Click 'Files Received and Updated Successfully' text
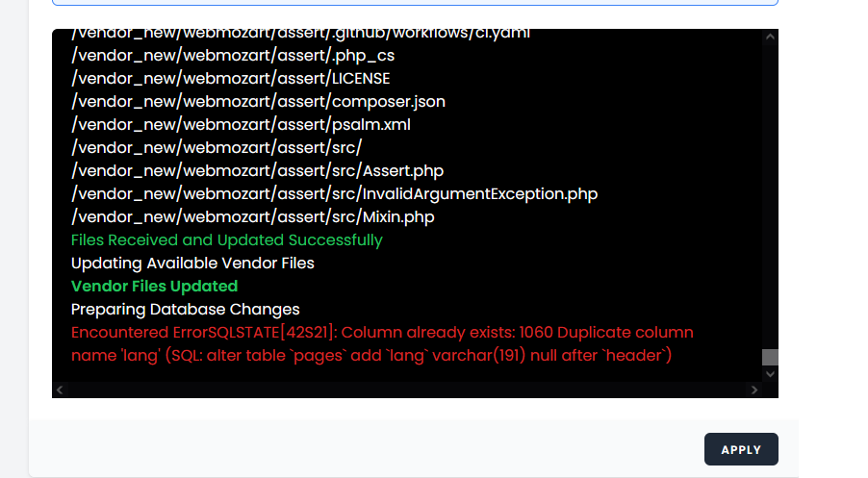The width and height of the screenshot is (868, 478). click(x=227, y=240)
